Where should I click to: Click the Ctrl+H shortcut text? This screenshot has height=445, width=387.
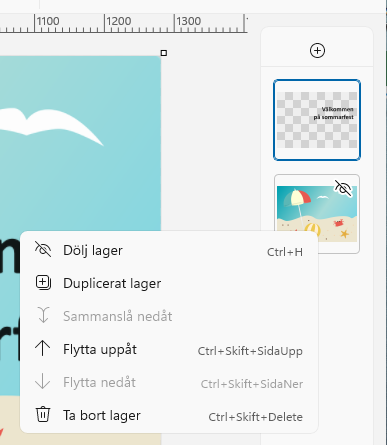point(285,252)
